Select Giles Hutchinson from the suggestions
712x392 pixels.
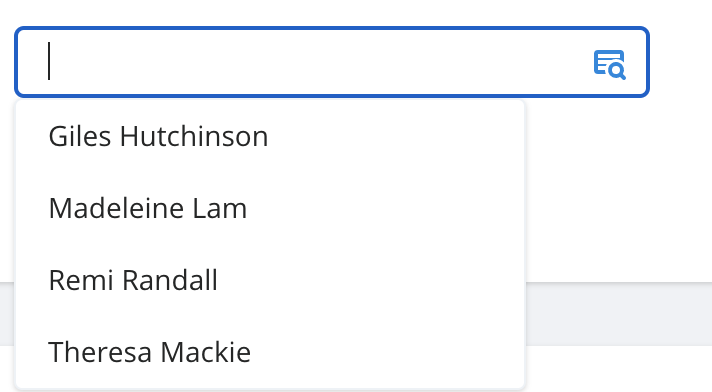270,136
